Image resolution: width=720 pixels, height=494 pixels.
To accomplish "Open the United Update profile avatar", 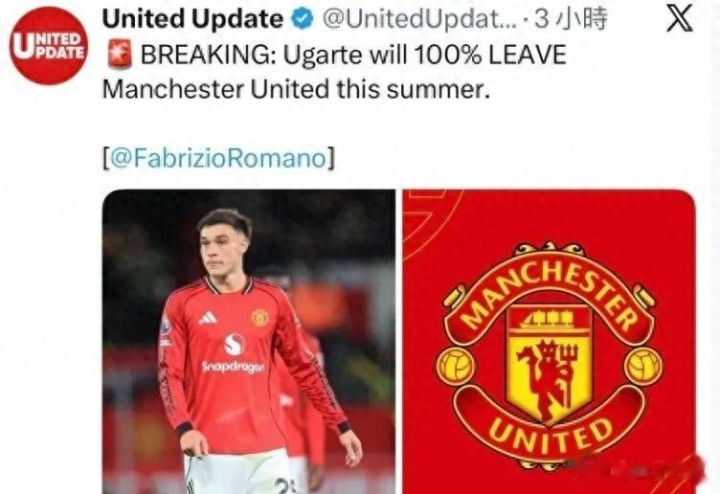I will [48, 46].
